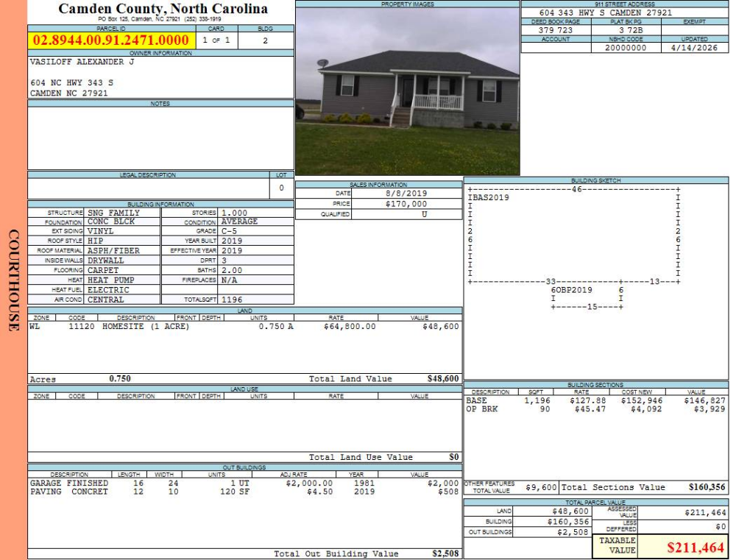Click GARAGE FINISHED outbuilding row
This screenshot has width=736, height=560.
coord(244,483)
